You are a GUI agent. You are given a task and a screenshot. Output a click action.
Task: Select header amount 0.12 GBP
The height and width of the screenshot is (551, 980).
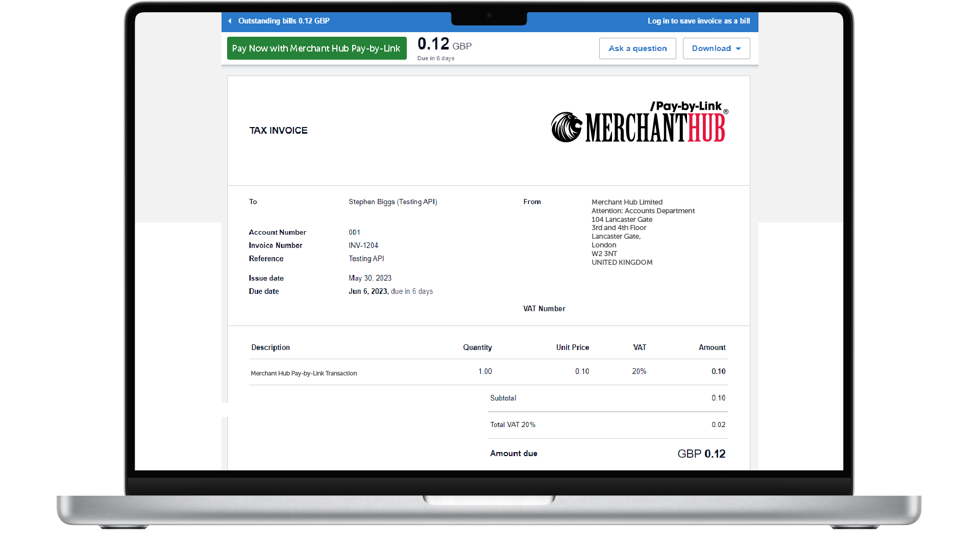click(x=445, y=44)
